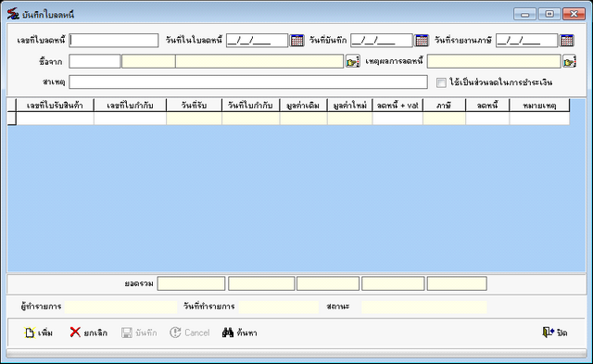Select the เลขที่ใบรับสินค้า column header
593x364 pixels.
(55, 106)
